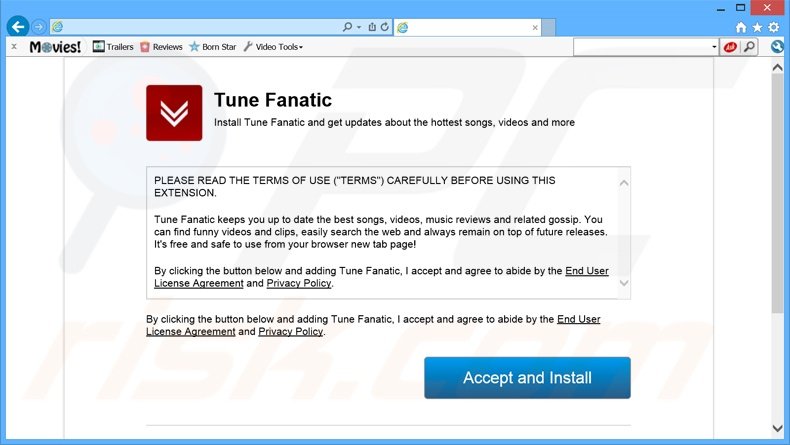Click the Accept and Install button
This screenshot has width=790, height=445.
coord(527,378)
